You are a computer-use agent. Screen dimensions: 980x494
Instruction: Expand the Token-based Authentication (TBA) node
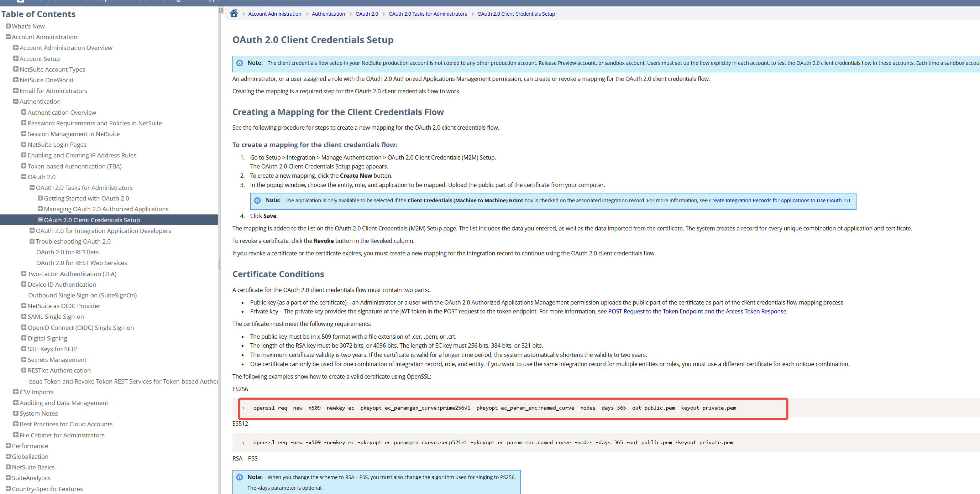pyautogui.click(x=23, y=166)
